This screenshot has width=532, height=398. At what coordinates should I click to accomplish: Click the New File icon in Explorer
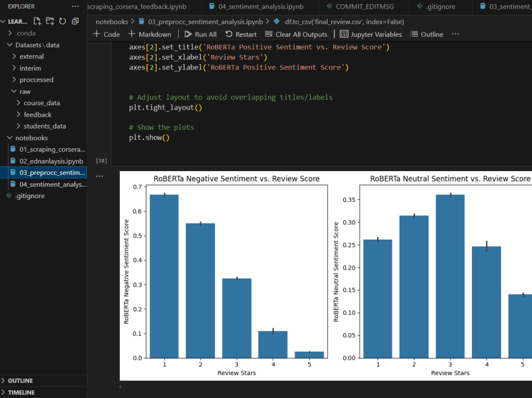pyautogui.click(x=37, y=21)
